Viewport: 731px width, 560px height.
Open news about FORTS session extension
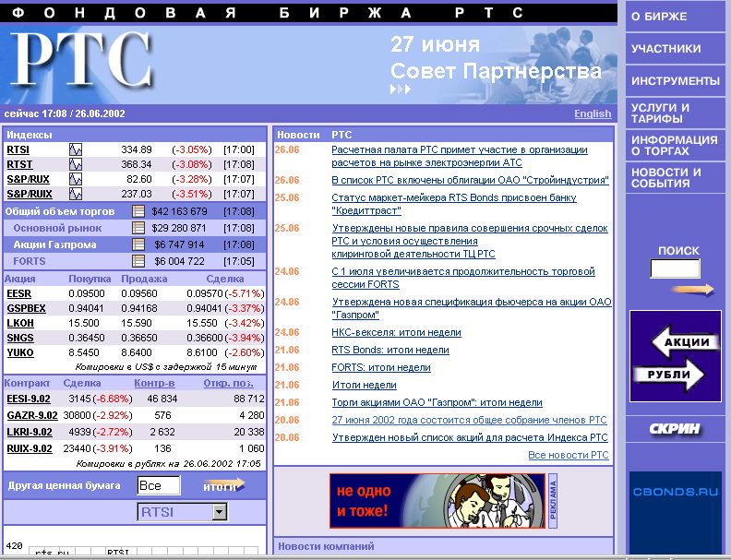tap(463, 278)
